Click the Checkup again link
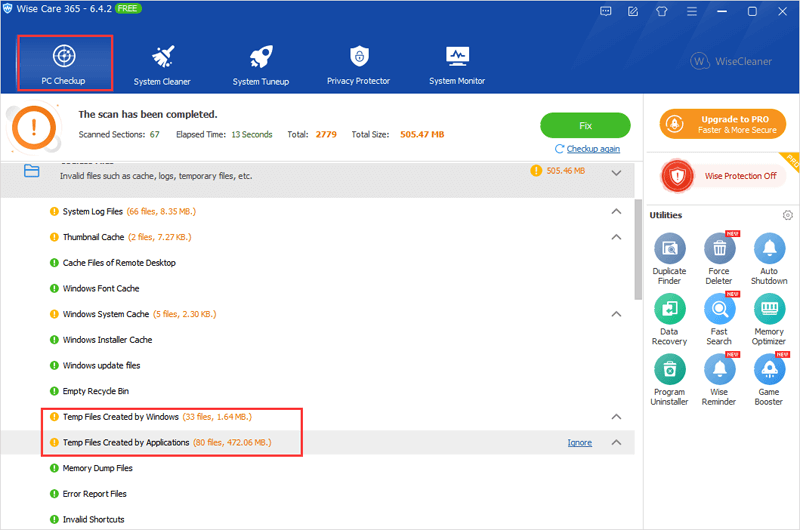The image size is (800, 530). [x=593, y=149]
